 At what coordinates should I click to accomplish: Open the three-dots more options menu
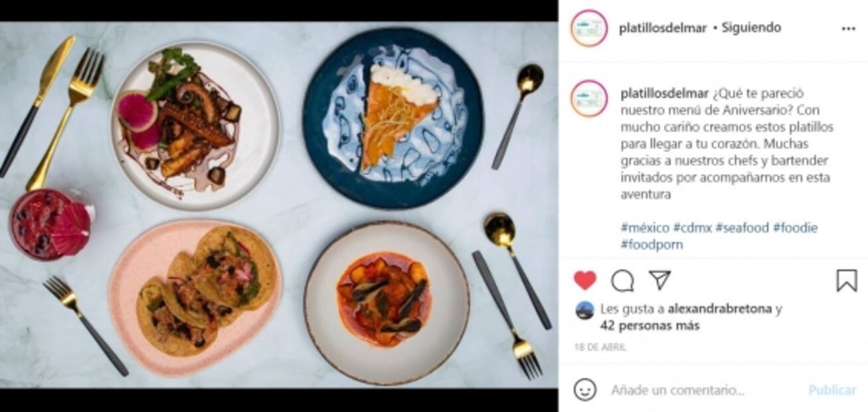point(848,29)
